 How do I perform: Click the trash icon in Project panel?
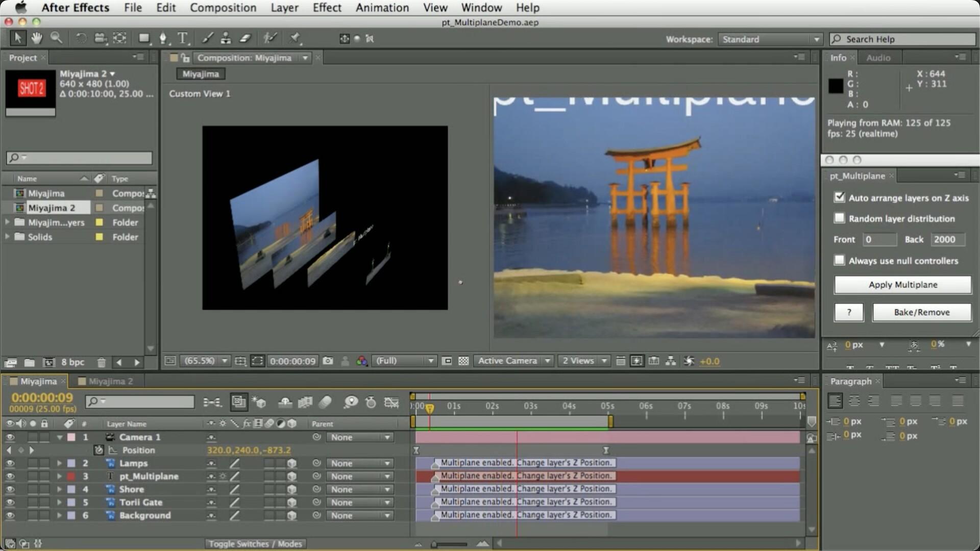click(101, 362)
